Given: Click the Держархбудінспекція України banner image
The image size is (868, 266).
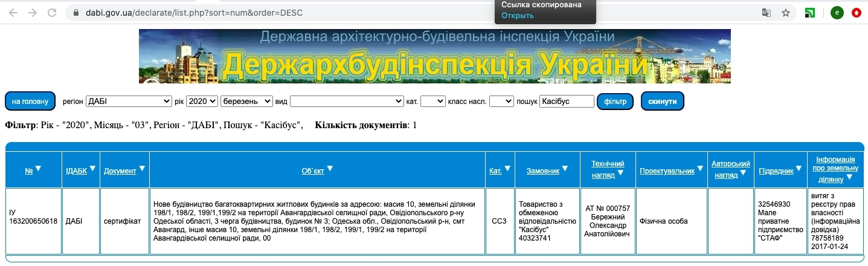Looking at the screenshot, I should [x=434, y=56].
